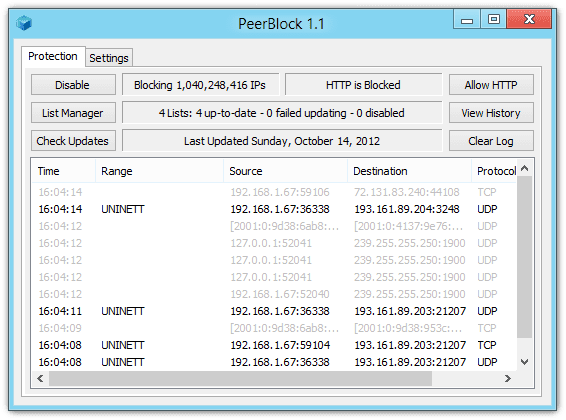Click the scroll down arrow in log list

[x=524, y=362]
